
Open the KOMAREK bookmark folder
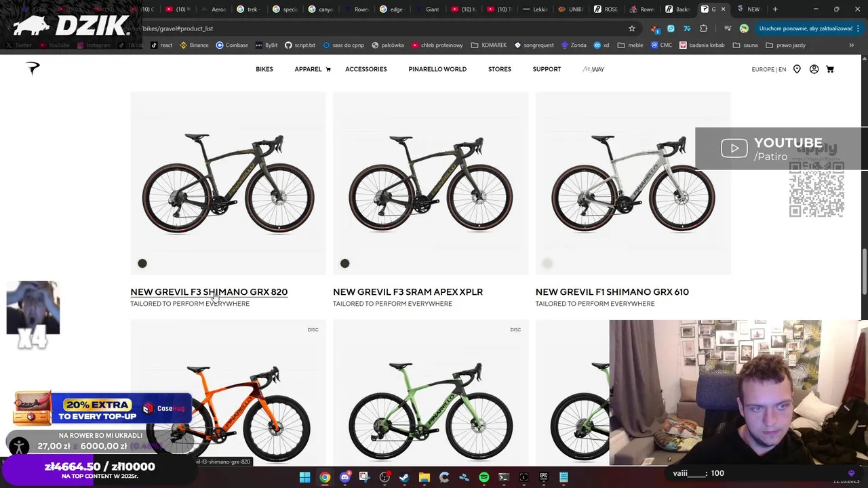tap(488, 45)
